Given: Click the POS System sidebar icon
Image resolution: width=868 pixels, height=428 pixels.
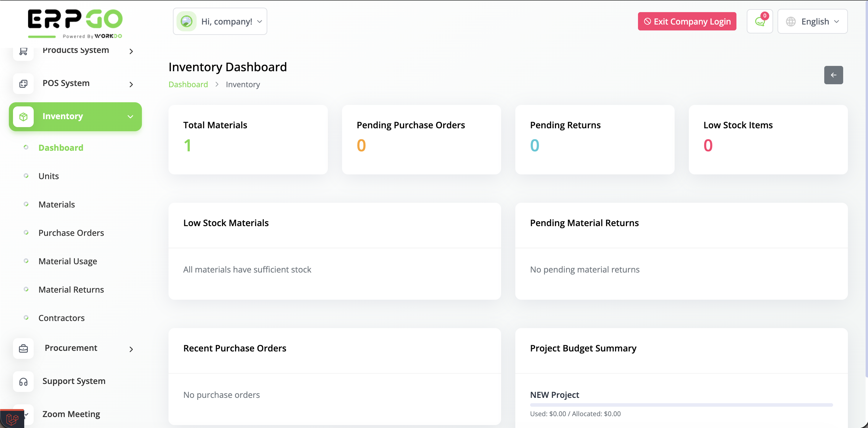Looking at the screenshot, I should click(23, 84).
